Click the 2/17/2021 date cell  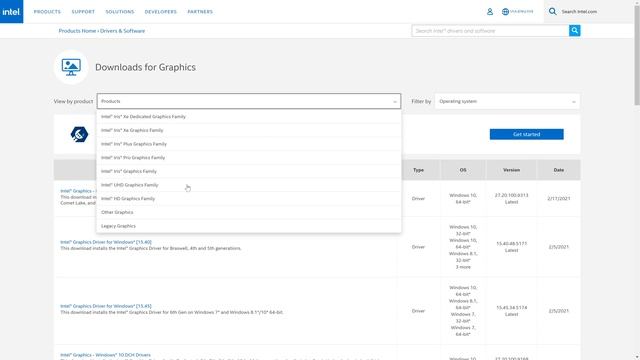click(559, 198)
